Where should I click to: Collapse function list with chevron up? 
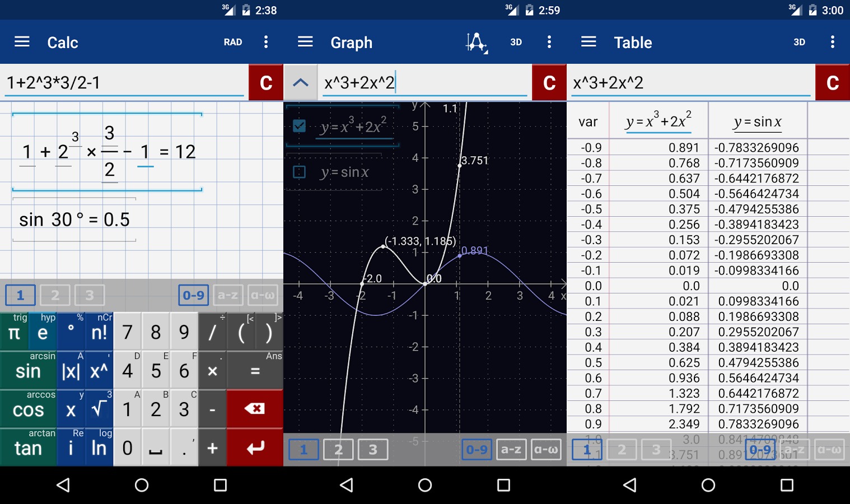(x=301, y=83)
